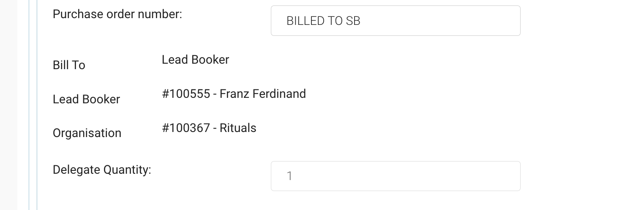Click the 'Lead Booker' field label

pos(86,100)
